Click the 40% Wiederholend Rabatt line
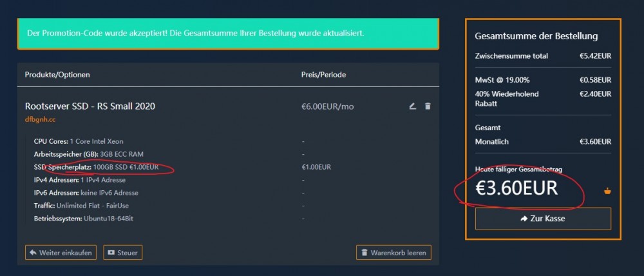The height and width of the screenshot is (276, 644). point(507,98)
